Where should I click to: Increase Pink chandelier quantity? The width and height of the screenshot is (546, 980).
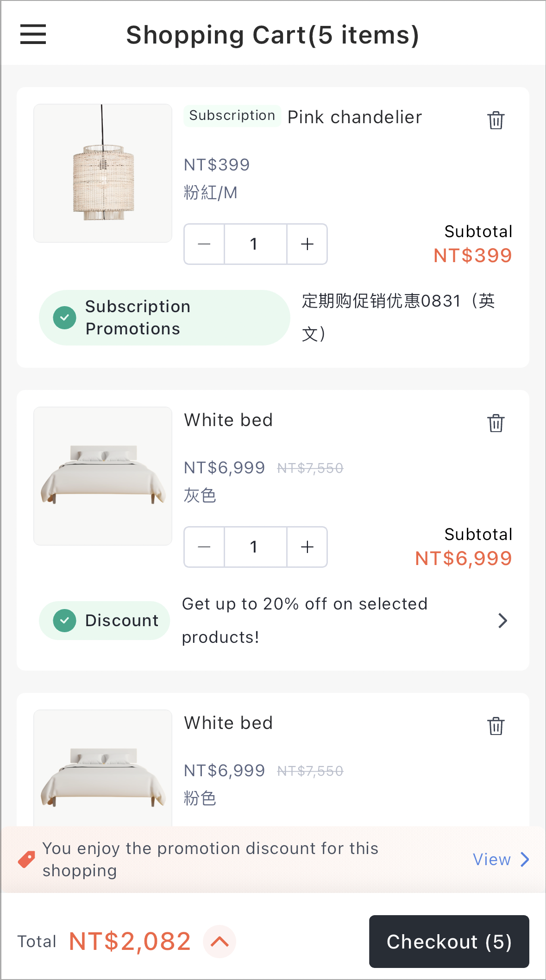click(307, 244)
